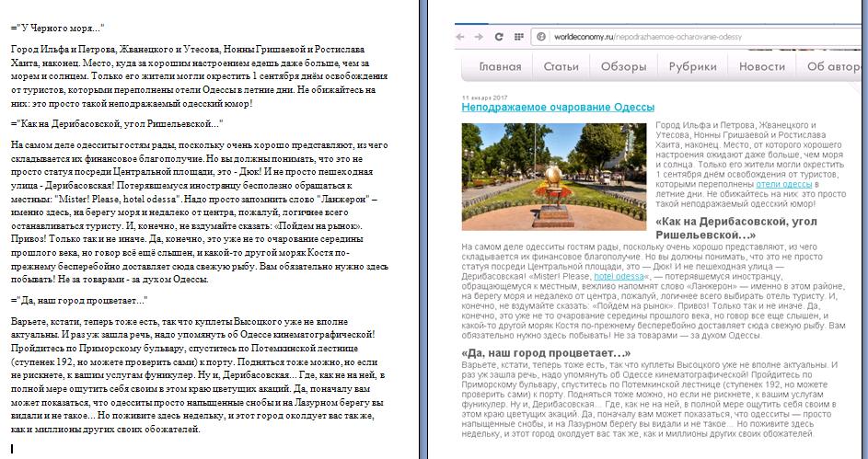The image size is (868, 459).
Task: Open the apps grid icon in browser toolbar
Action: [519, 37]
